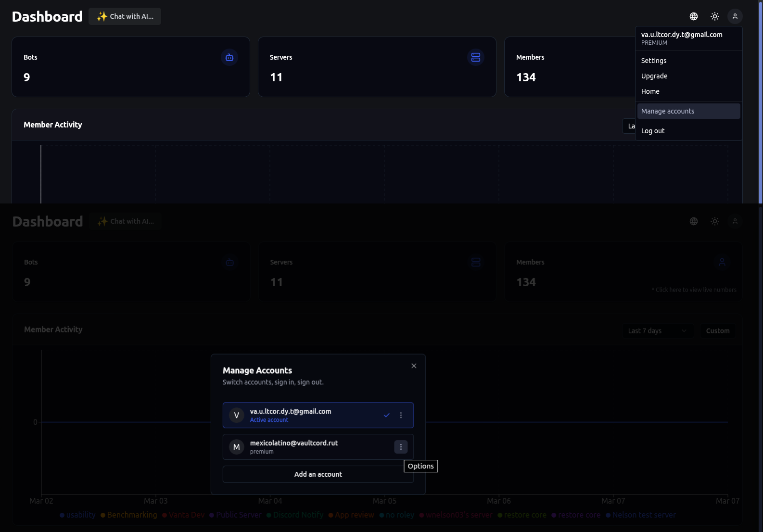Open Chat with AI sparkle button in top header
The width and height of the screenshot is (763, 532).
tap(125, 16)
